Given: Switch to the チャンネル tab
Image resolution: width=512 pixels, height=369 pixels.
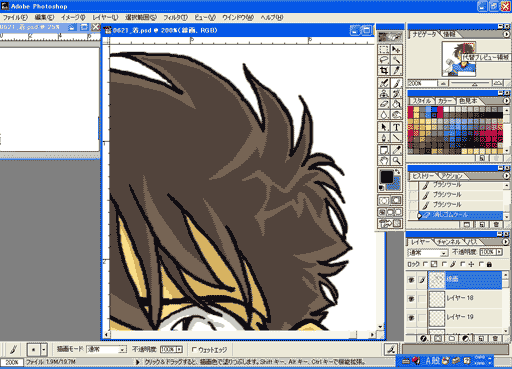Looking at the screenshot, I should tap(448, 242).
